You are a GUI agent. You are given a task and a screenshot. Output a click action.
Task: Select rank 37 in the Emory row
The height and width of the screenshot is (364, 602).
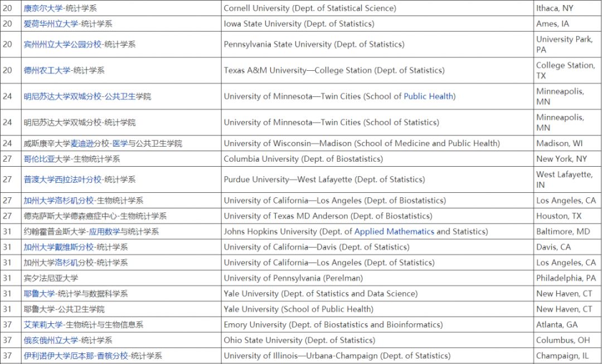click(x=7, y=325)
